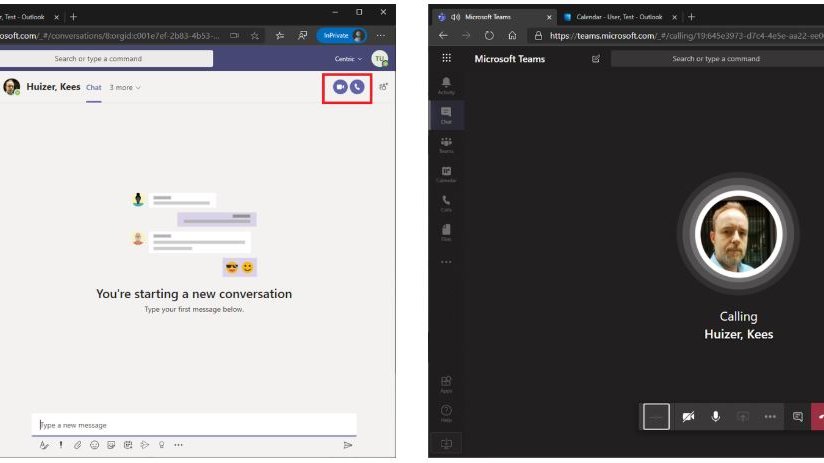Download desktop app icon at sidebar bottom

[x=446, y=444]
